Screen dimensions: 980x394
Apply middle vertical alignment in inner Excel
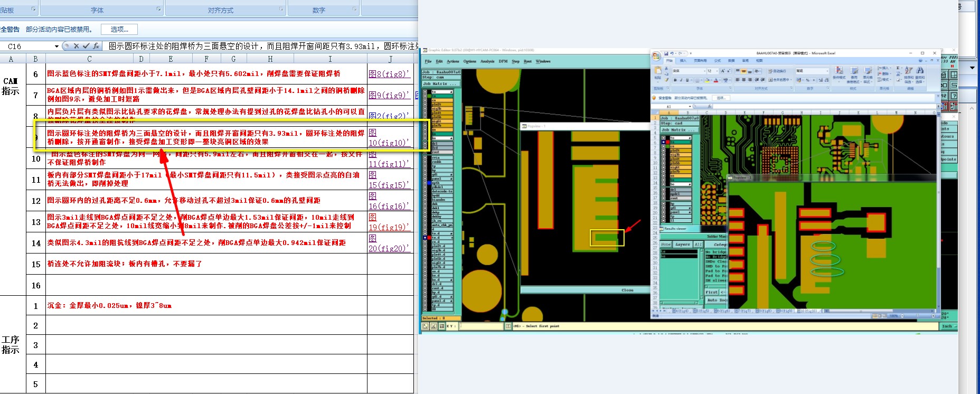coord(743,71)
